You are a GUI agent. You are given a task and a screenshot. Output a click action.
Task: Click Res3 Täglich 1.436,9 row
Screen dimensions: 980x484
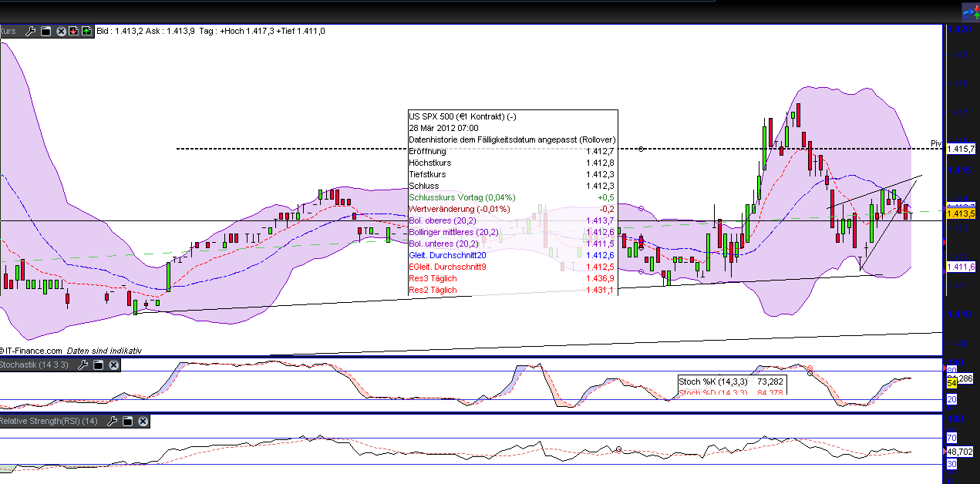click(512, 278)
